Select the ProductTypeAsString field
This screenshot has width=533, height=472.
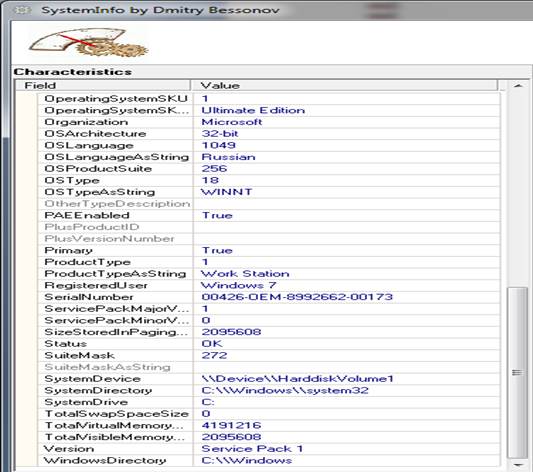tap(115, 274)
